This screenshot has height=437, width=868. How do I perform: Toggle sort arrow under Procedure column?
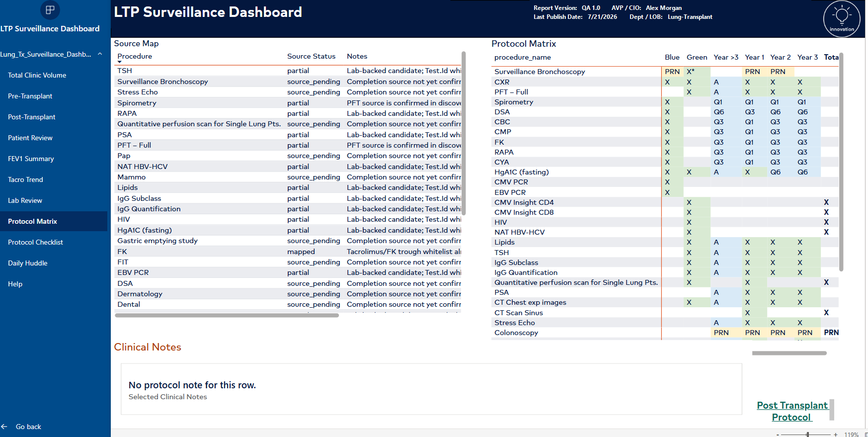[x=119, y=62]
